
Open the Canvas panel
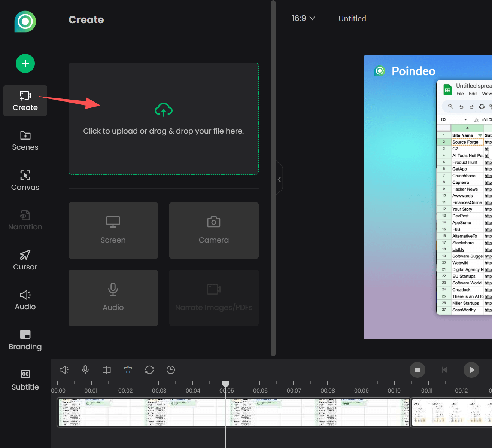25,180
